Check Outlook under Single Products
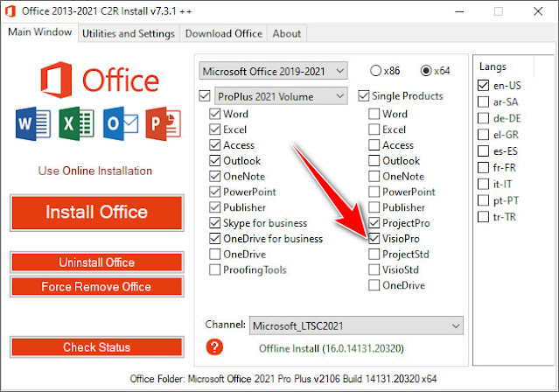The height and width of the screenshot is (392, 559). pyautogui.click(x=374, y=161)
